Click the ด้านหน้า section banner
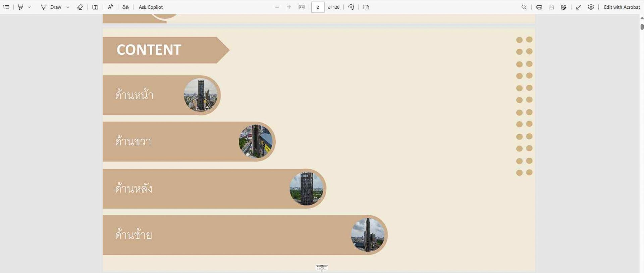 point(161,95)
